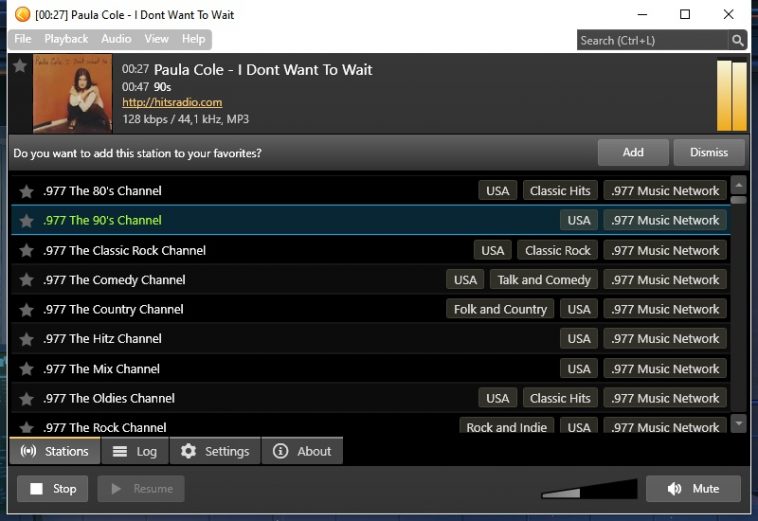The height and width of the screenshot is (521, 758).
Task: Star the .977 The 80's Channel
Action: (x=27, y=191)
